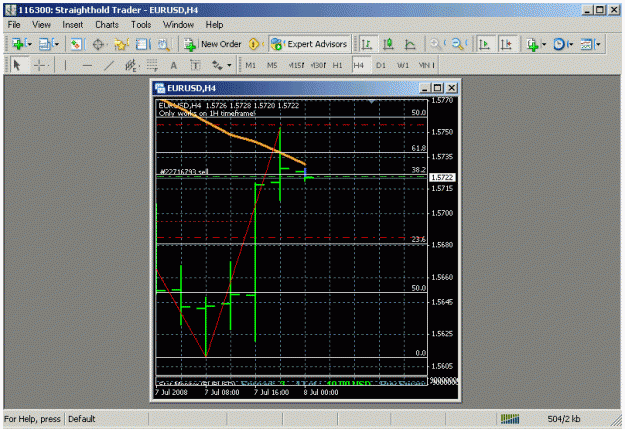Screen dimensions: 625x429
Task: Select the H4 timeframe button
Action: [359, 65]
